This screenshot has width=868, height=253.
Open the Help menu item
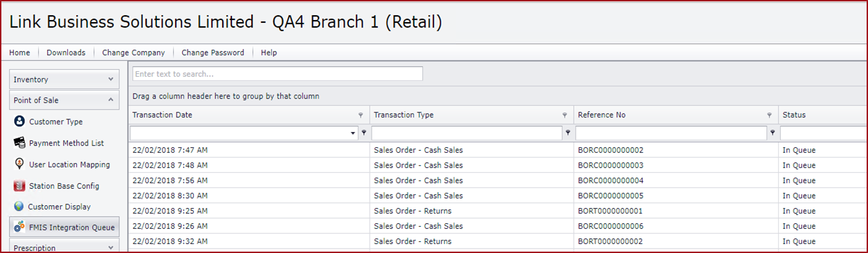269,53
